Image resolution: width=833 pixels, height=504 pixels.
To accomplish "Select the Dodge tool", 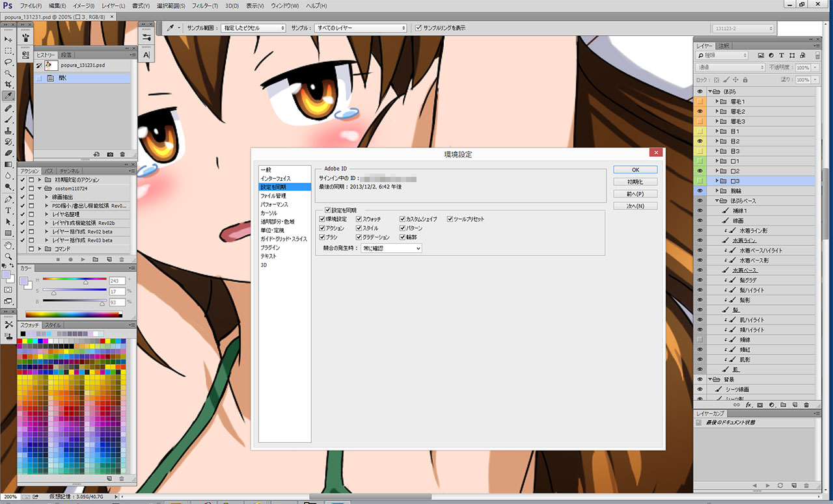I will tap(8, 187).
